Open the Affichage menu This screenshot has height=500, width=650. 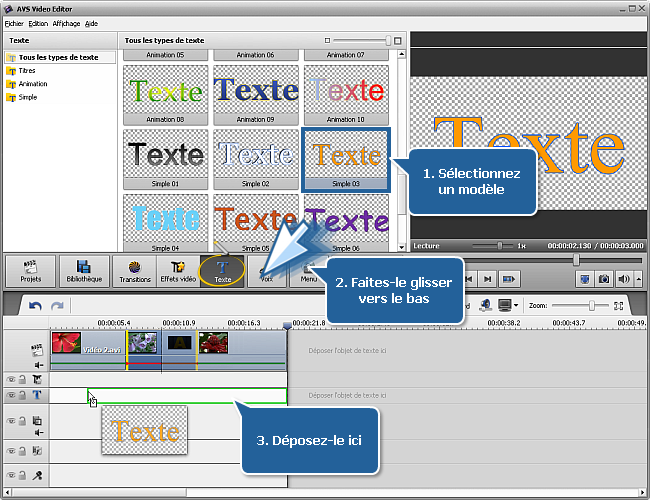(66, 22)
